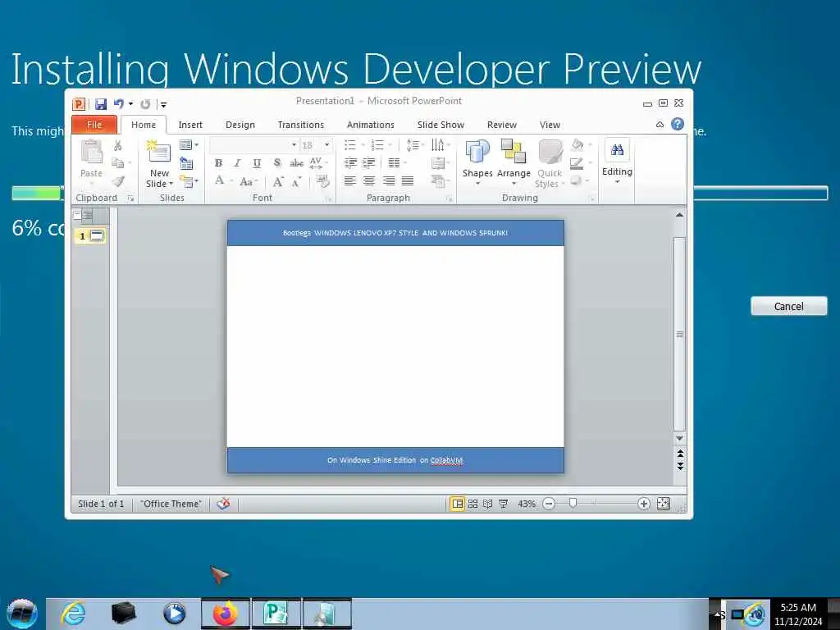The height and width of the screenshot is (630, 840).
Task: Increase font size with large A
Action: coord(278,181)
